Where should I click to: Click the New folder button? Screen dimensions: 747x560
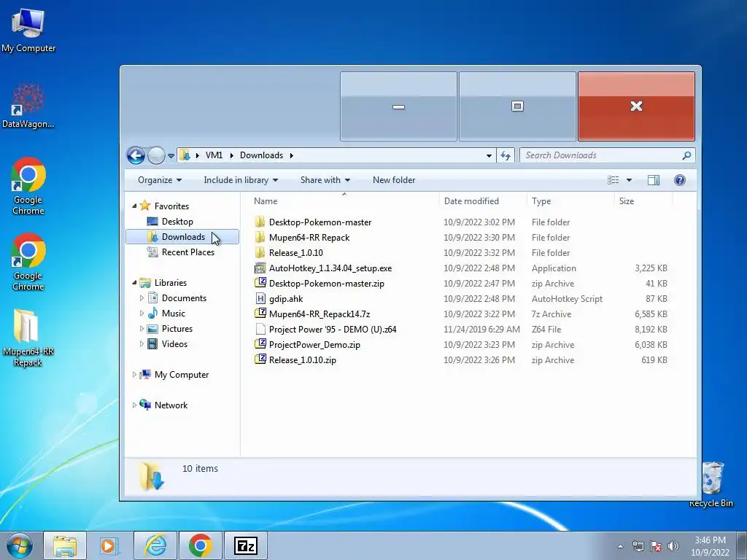[394, 180]
